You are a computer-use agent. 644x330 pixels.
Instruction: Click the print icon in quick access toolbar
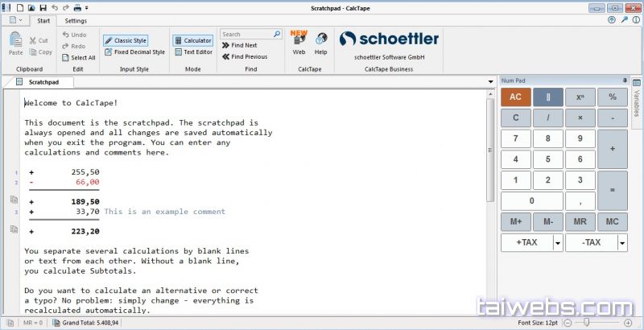tap(76, 7)
